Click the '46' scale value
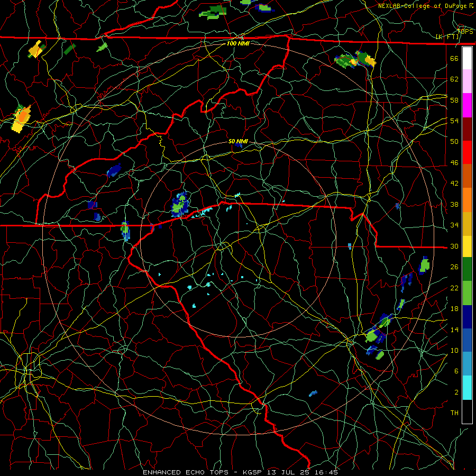The height and width of the screenshot is (476, 476). click(454, 163)
